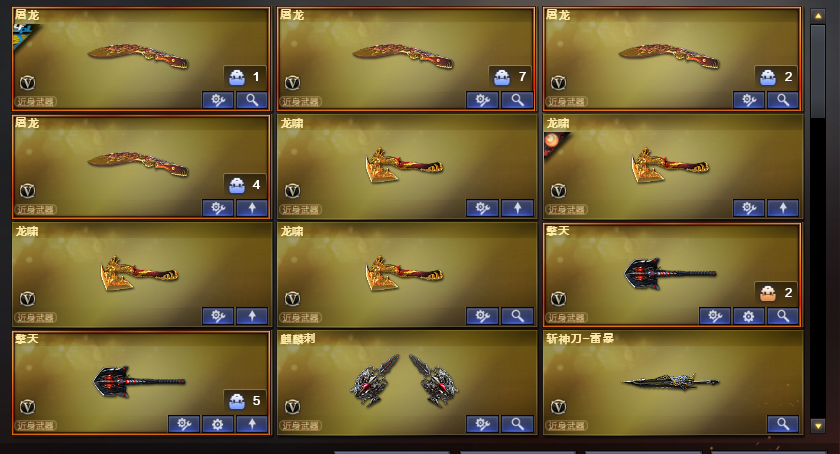This screenshot has height=454, width=840.
Task: Click the 近身武器 label on 斩神刀-雷暴 card
Action: tap(566, 426)
